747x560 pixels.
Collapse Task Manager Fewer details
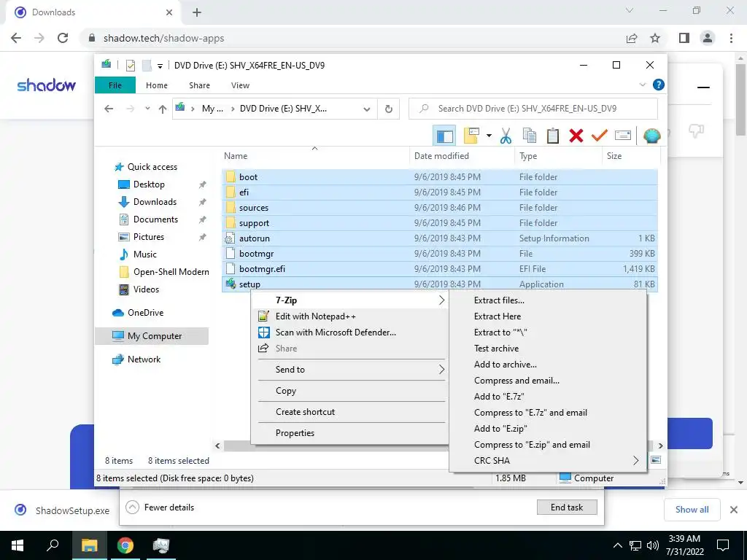[x=160, y=507]
